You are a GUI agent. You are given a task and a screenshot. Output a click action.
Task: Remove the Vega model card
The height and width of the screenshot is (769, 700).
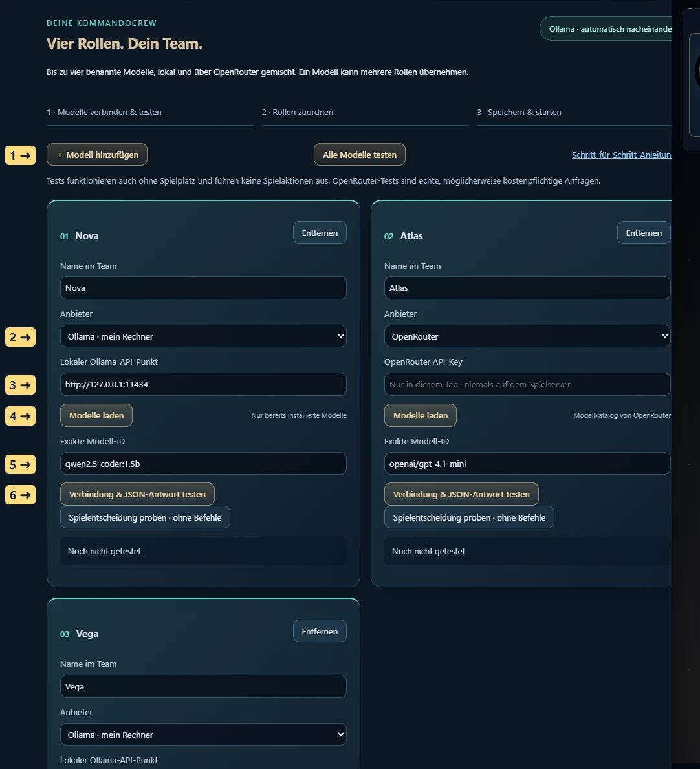320,631
